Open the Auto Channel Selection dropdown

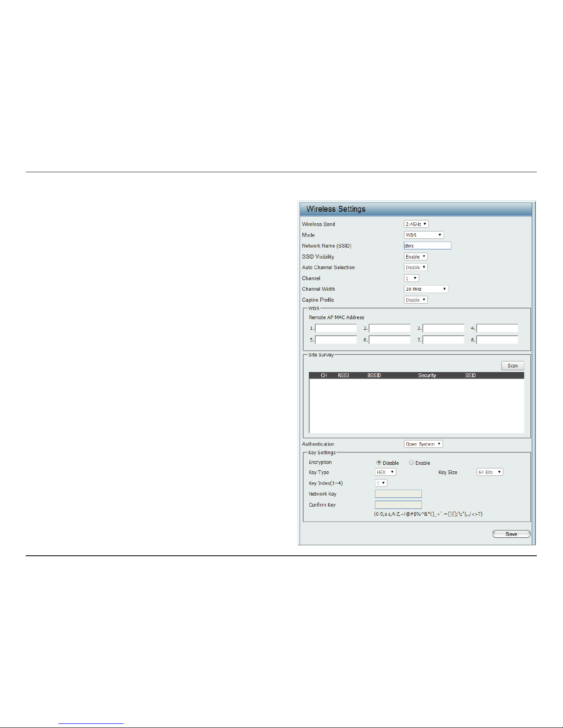click(416, 267)
